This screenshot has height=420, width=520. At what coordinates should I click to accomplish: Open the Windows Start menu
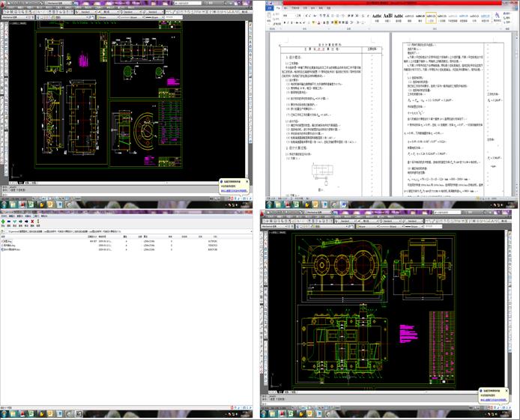pyautogui.click(x=5, y=203)
